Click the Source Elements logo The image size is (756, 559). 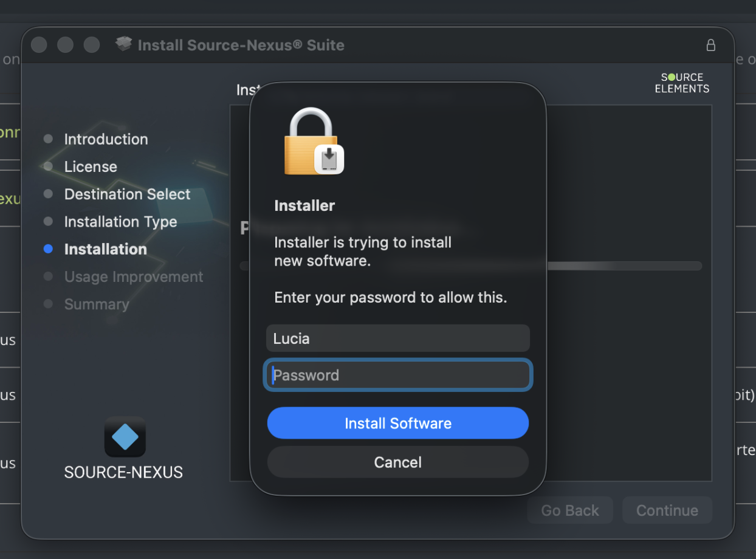682,83
